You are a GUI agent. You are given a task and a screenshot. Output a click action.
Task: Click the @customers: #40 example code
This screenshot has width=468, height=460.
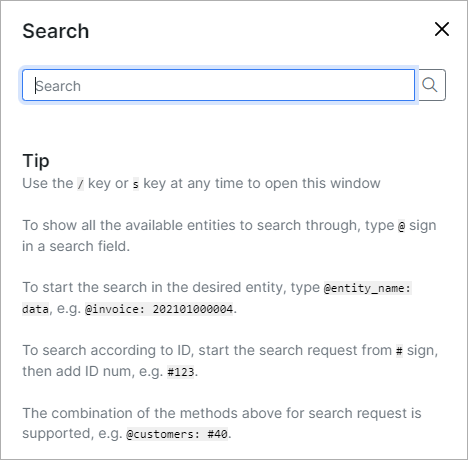click(x=177, y=434)
